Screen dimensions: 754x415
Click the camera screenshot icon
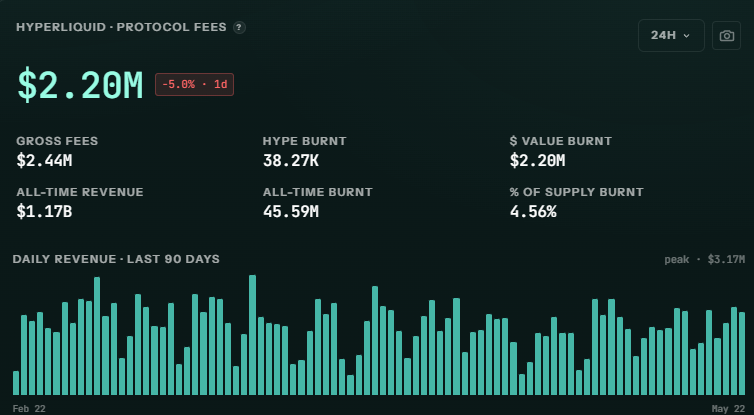pos(726,36)
